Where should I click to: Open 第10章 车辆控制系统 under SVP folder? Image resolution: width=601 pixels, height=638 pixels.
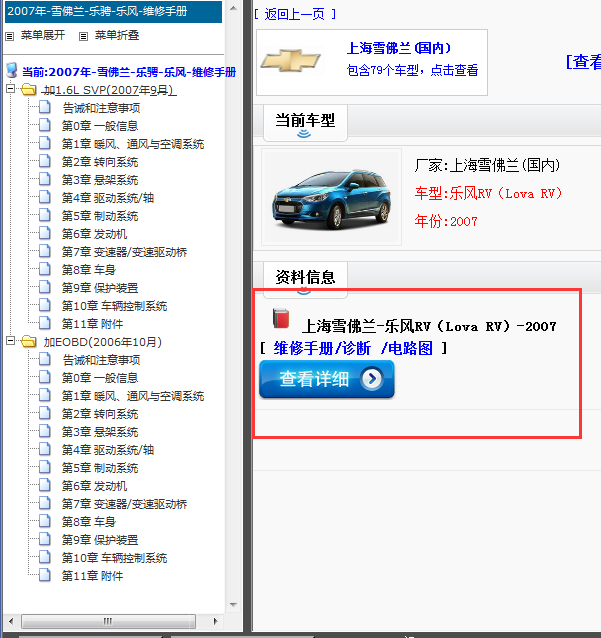114,306
